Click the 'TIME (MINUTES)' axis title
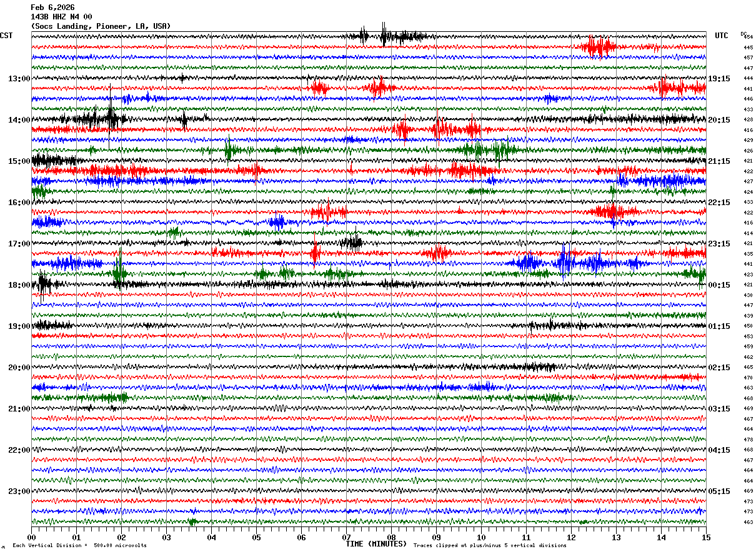 pyautogui.click(x=376, y=544)
